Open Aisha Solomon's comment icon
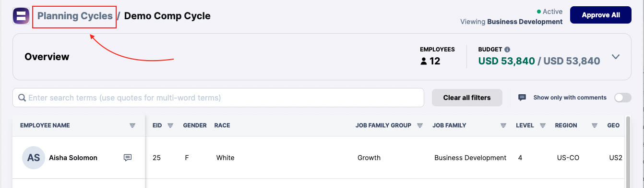Screen dimensions: 644x188 tap(128, 158)
